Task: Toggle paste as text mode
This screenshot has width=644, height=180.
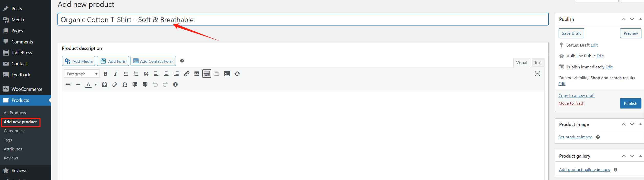Action: pyautogui.click(x=104, y=85)
